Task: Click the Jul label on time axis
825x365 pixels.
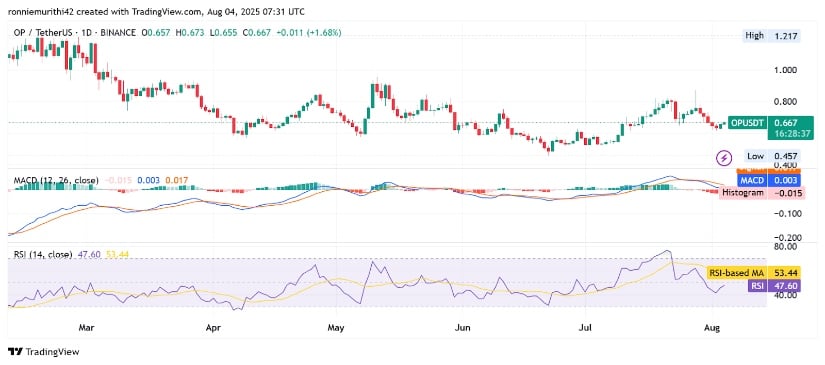Action: [x=585, y=328]
